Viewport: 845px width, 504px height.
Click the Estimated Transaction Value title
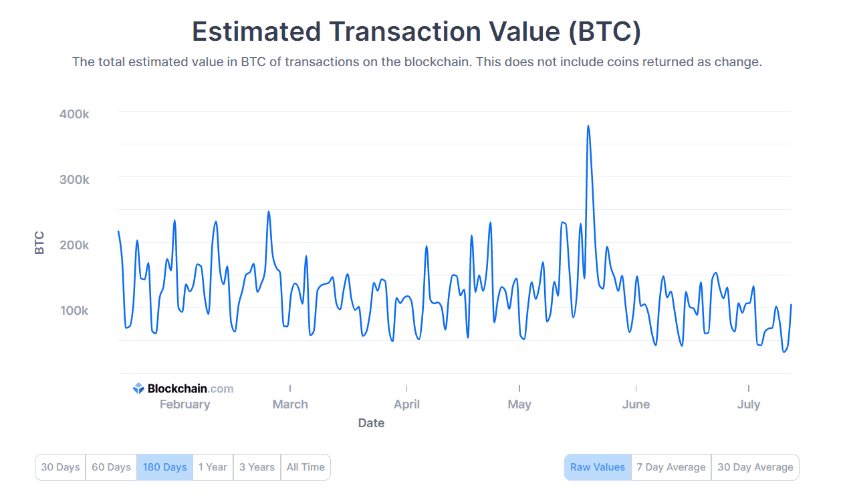tap(416, 31)
